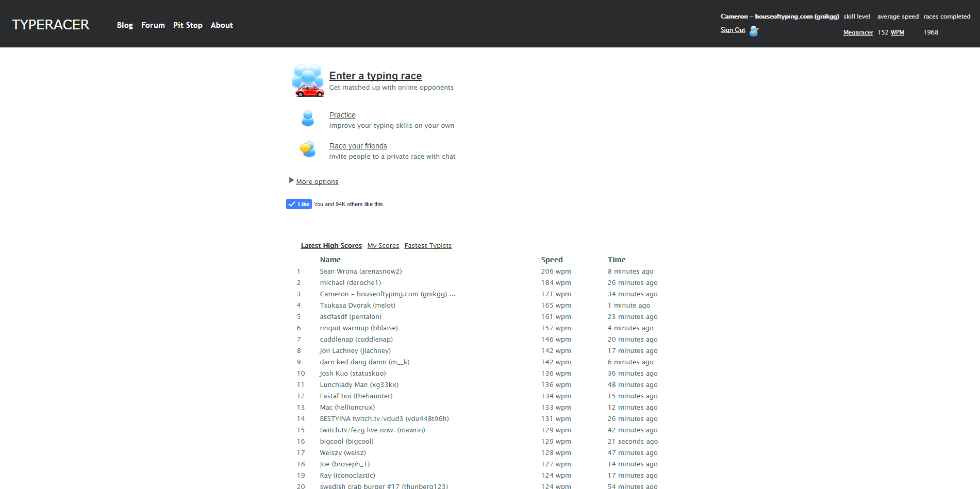Sign Out of the account
This screenshot has height=489, width=980.
pos(733,30)
